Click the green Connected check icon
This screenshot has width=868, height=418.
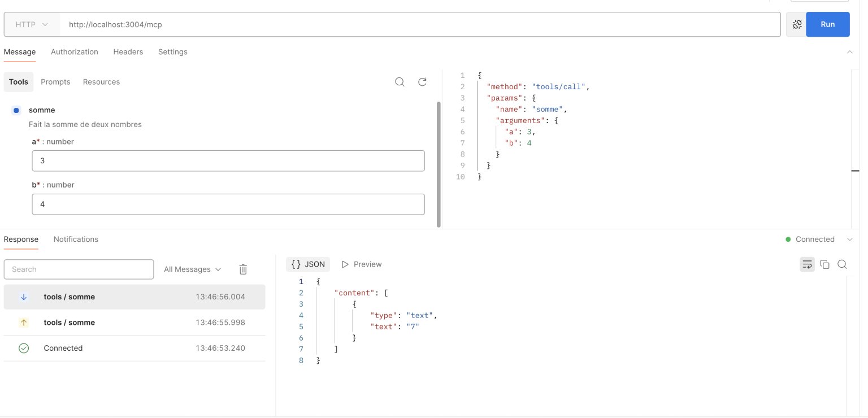[24, 348]
